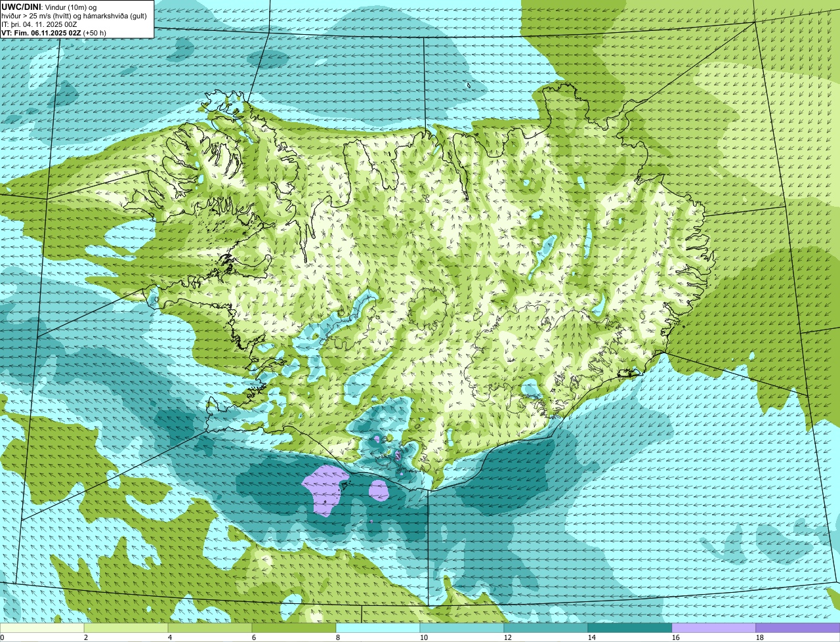Click the light yellow-green 2–4 m/s legend swatch
This screenshot has height=642, width=840.
point(126,628)
